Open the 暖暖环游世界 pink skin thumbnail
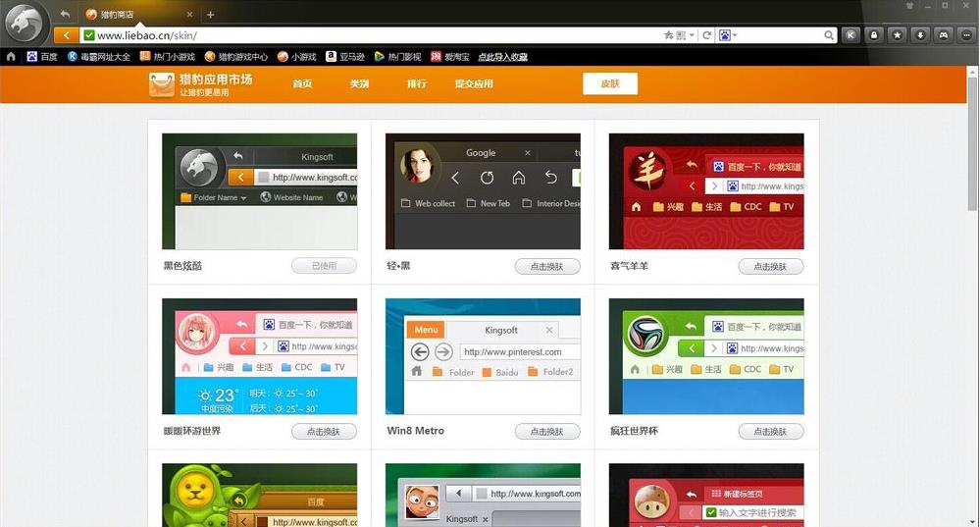The width and height of the screenshot is (980, 527). pyautogui.click(x=259, y=356)
